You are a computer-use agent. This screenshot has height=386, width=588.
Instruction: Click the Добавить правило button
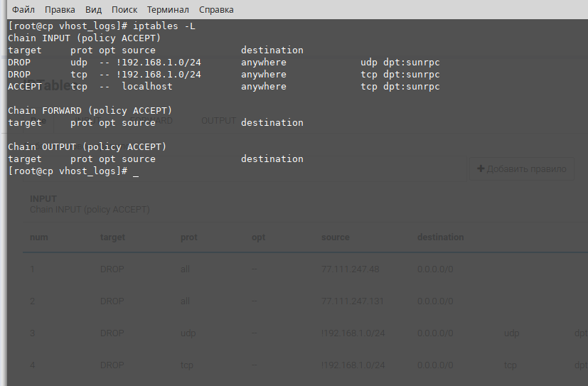522,168
